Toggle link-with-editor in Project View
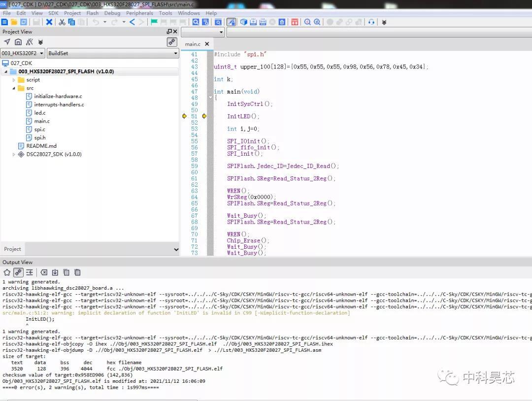Viewport: 532px width, 401px height. 172,42
